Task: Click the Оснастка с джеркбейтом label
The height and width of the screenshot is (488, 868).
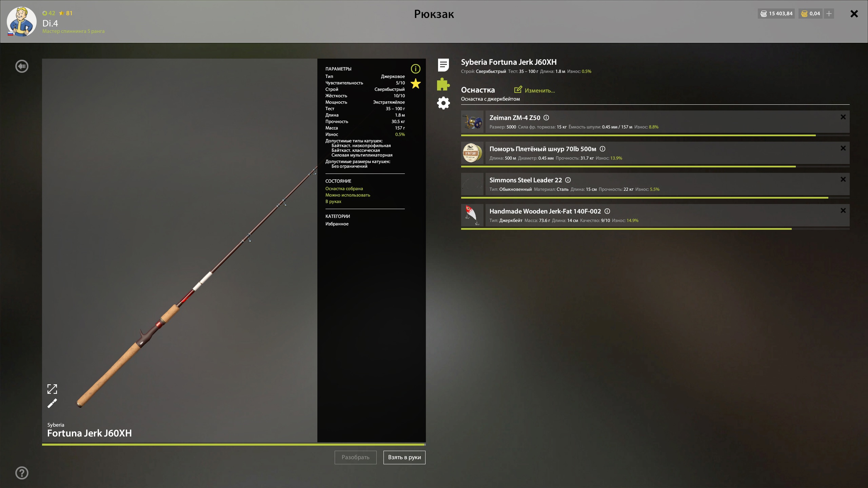Action: [490, 99]
